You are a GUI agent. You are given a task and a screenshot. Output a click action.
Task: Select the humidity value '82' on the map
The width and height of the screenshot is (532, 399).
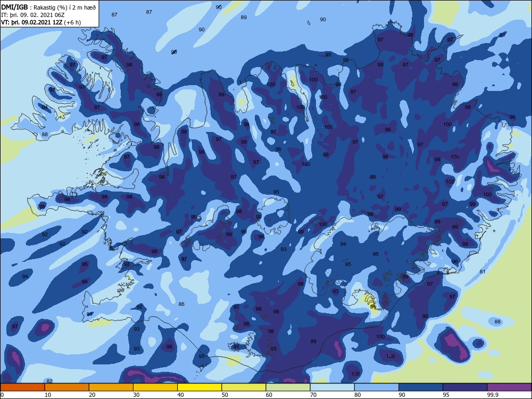coord(49,381)
